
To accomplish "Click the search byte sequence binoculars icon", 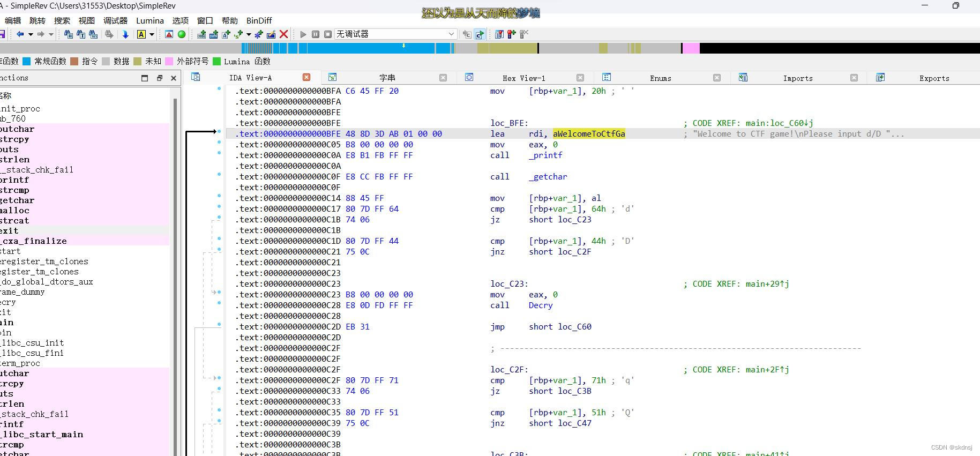I will [93, 34].
